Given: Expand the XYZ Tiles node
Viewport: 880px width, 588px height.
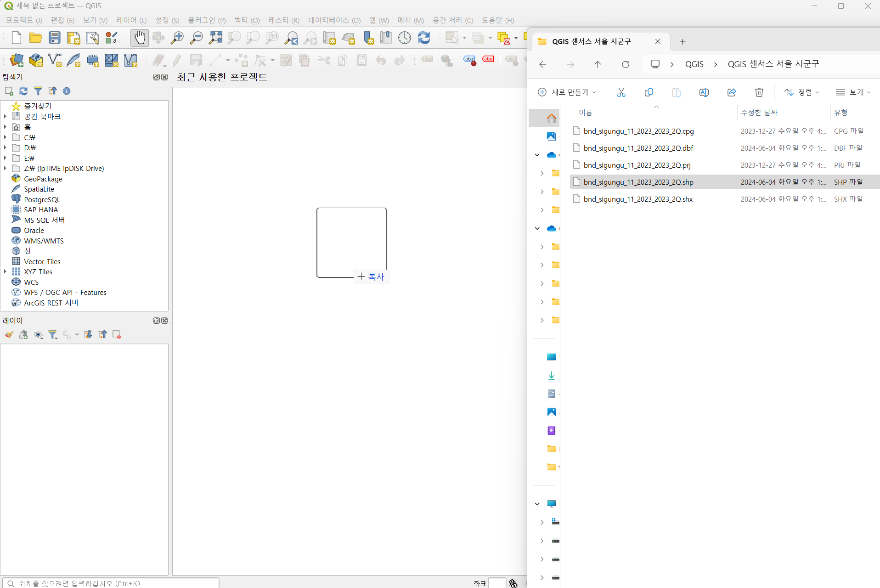Looking at the screenshot, I should click(x=5, y=271).
